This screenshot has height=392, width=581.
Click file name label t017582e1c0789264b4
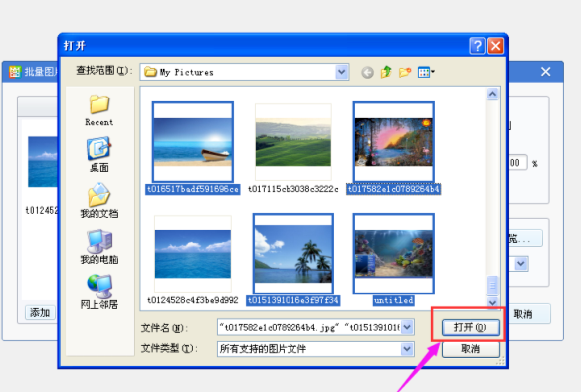click(x=394, y=189)
